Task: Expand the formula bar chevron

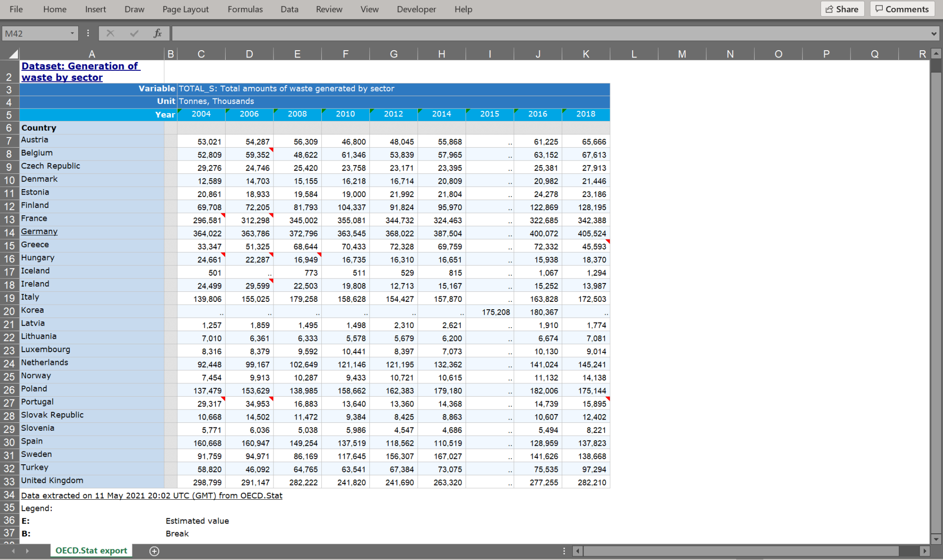Action: 933,34
